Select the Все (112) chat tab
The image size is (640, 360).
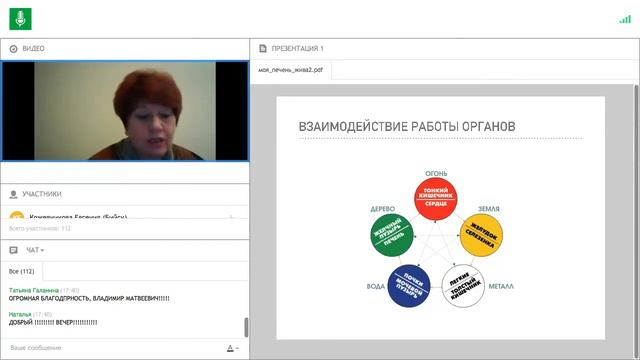click(x=22, y=271)
